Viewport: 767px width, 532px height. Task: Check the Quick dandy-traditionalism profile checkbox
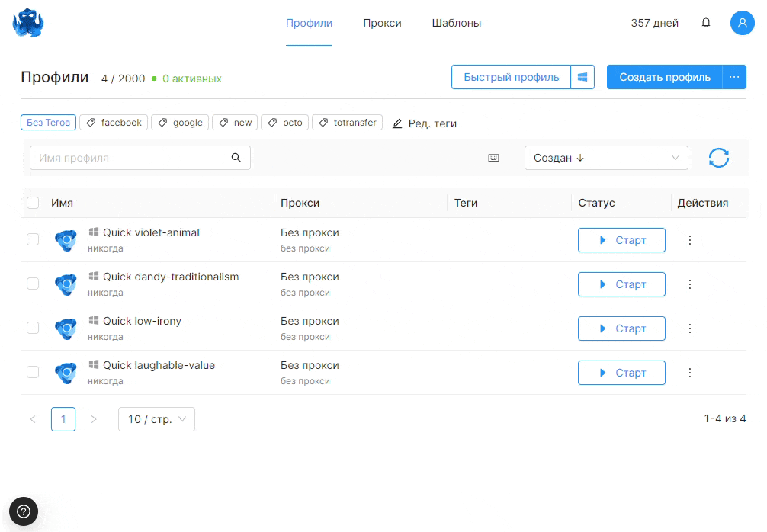(x=33, y=284)
